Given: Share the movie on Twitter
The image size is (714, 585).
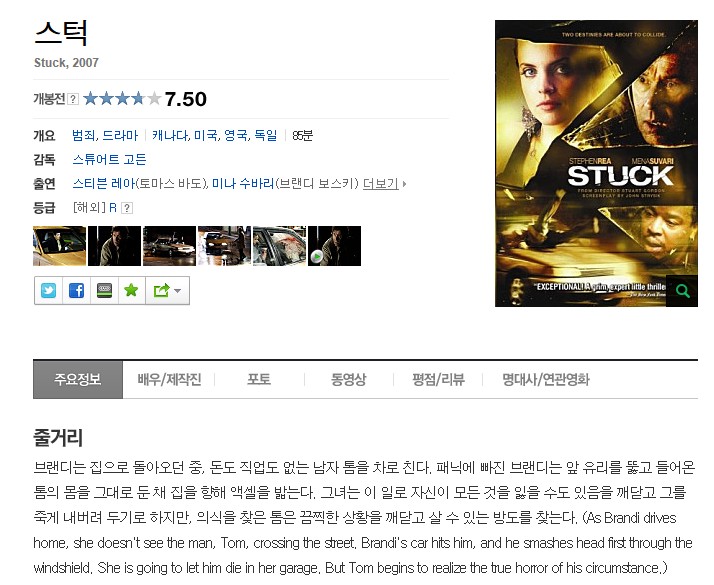Looking at the screenshot, I should coord(48,290).
